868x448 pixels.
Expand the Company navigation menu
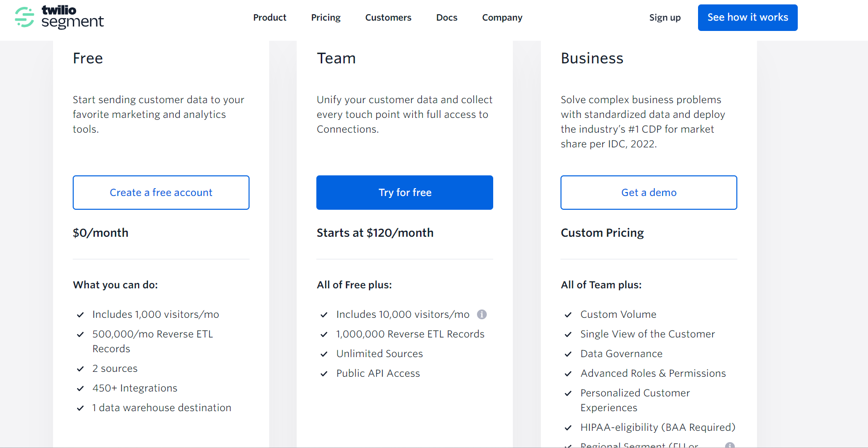coord(502,18)
